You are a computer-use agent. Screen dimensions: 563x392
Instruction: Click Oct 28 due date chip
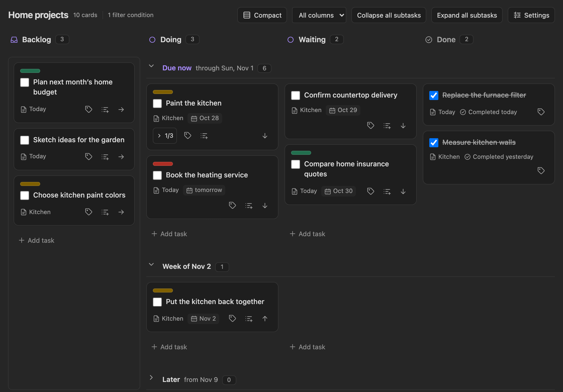(205, 118)
